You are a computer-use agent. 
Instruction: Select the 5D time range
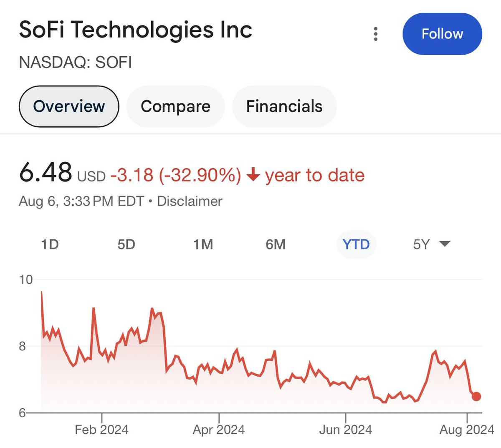point(126,244)
